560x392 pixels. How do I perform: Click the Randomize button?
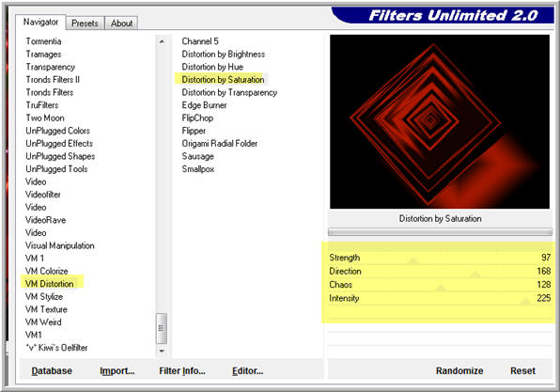459,371
